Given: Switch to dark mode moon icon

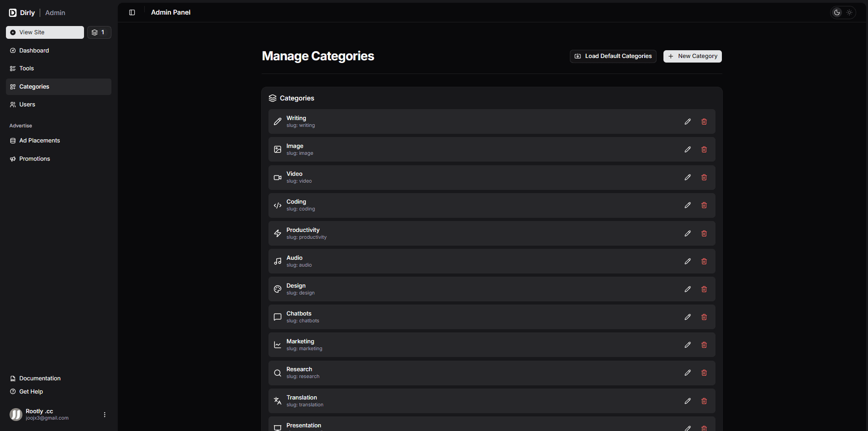Looking at the screenshot, I should tap(836, 12).
